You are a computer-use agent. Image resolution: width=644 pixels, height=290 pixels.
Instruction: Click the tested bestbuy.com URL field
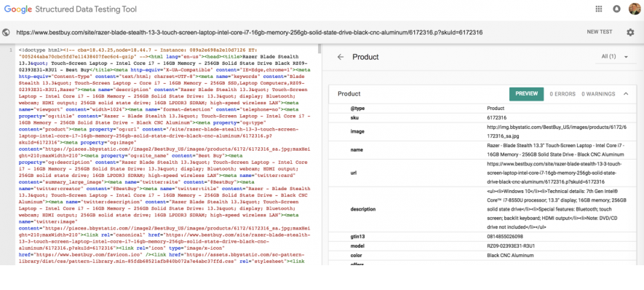coord(250,33)
